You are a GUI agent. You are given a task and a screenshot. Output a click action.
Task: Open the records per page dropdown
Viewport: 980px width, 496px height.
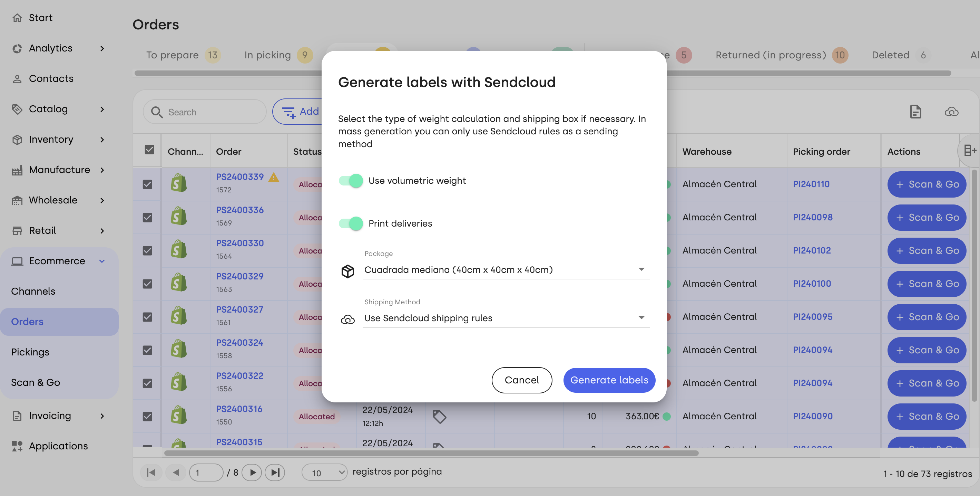click(x=324, y=473)
